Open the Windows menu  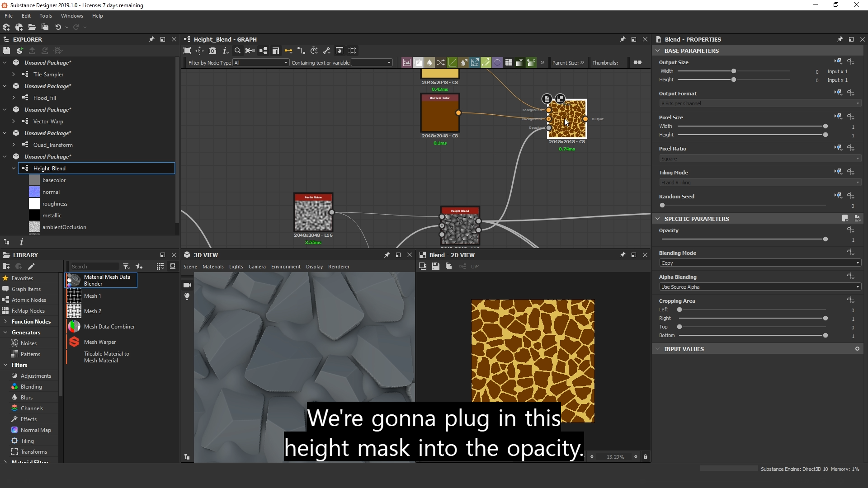coord(72,16)
